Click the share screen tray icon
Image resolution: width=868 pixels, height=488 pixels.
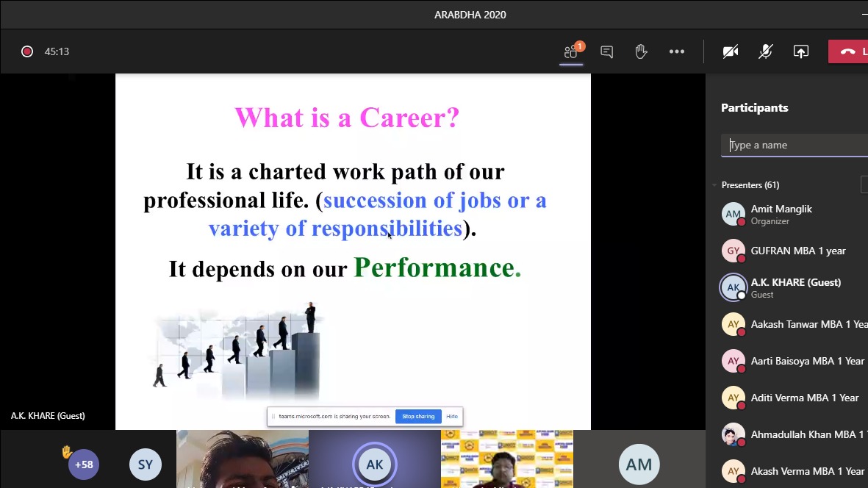(x=800, y=51)
